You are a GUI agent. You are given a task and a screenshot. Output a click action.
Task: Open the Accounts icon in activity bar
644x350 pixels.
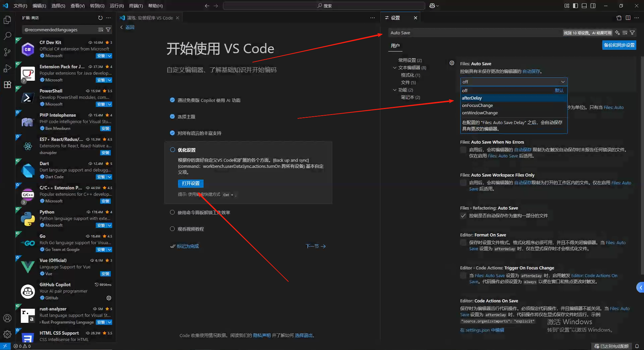point(7,318)
